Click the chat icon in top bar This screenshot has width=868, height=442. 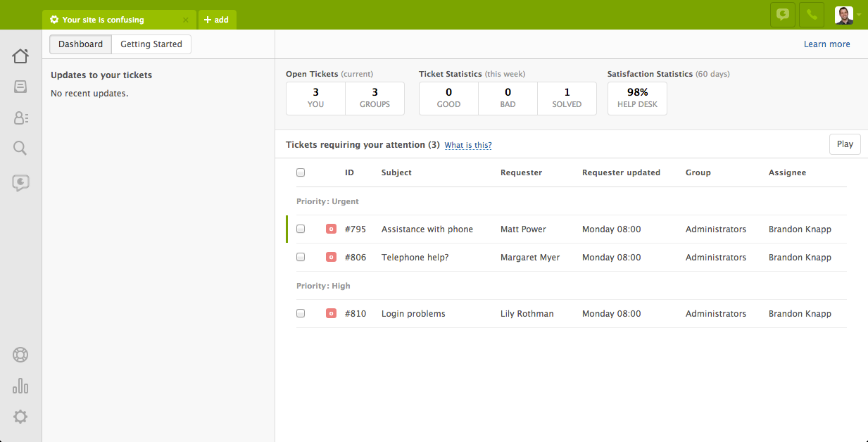(783, 14)
